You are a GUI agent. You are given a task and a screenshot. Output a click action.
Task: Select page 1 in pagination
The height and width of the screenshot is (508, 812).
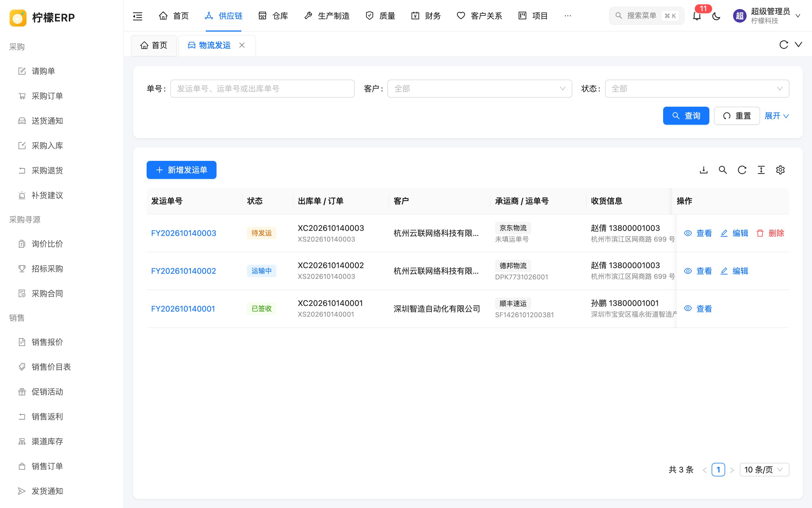pyautogui.click(x=718, y=470)
